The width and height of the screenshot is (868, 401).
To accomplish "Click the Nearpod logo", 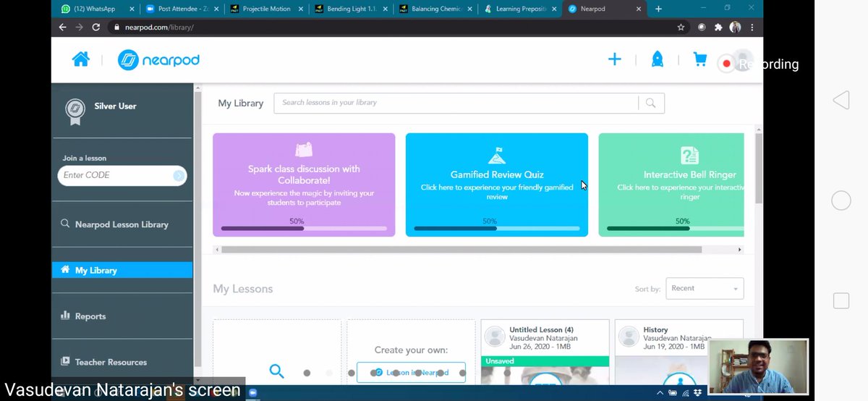I will point(158,60).
